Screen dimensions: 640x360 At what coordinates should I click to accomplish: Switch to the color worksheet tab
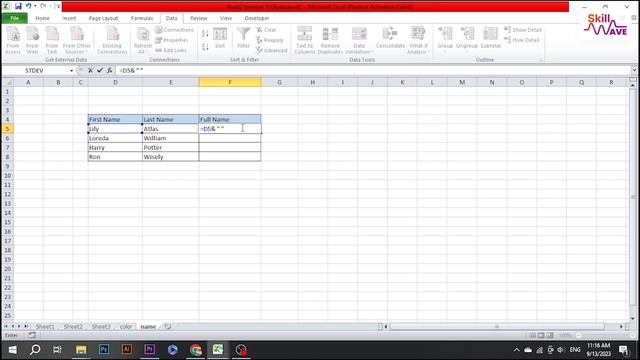[x=126, y=327]
